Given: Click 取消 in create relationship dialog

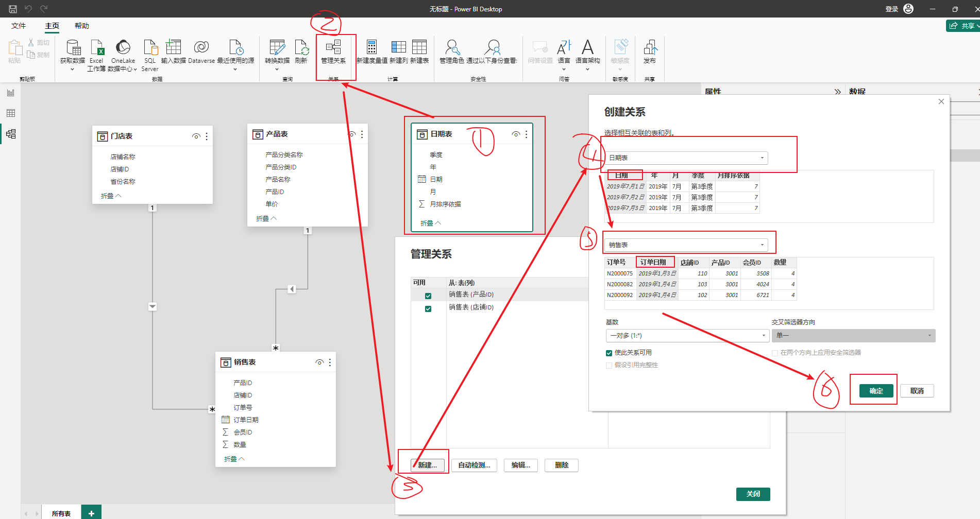Looking at the screenshot, I should point(917,391).
